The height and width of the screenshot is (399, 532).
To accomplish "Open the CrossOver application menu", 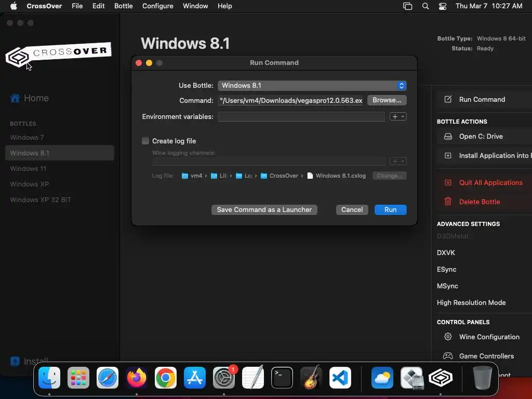I will coord(44,6).
